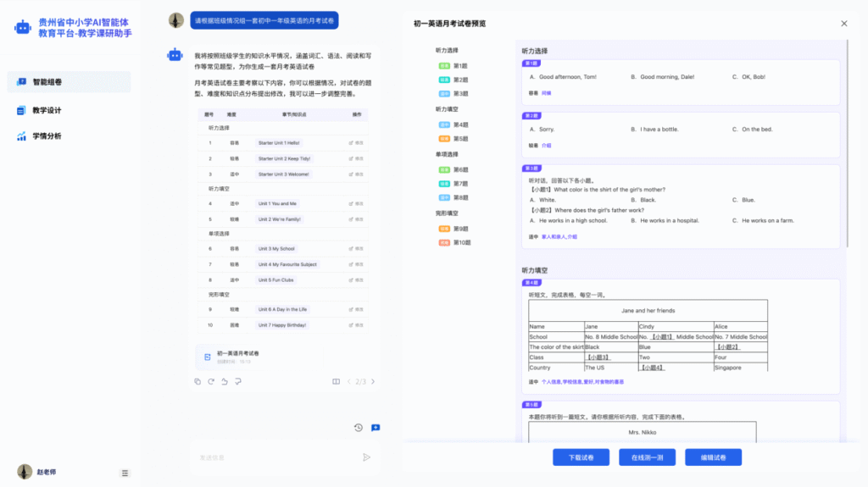The height and width of the screenshot is (487, 868).
Task: Start a new chat with the blue icon
Action: tap(375, 428)
